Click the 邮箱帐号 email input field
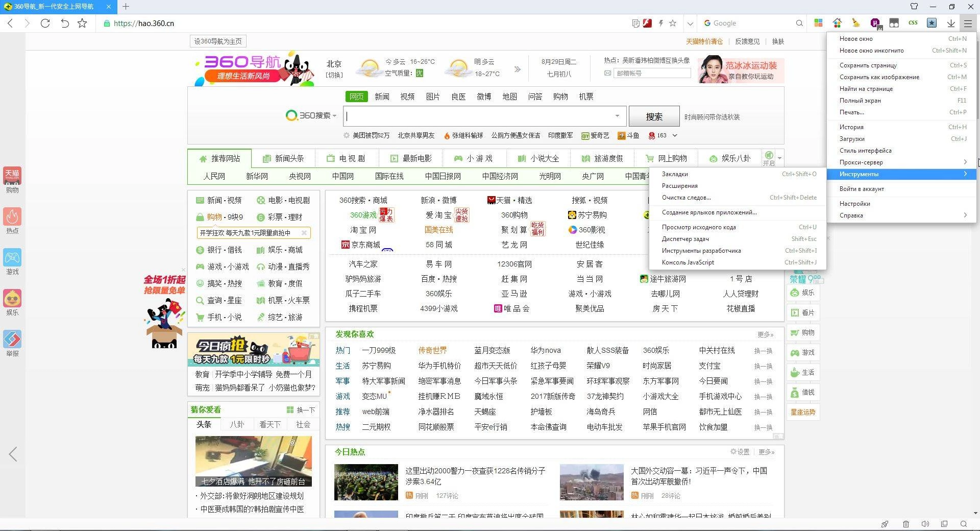This screenshot has width=980, height=531. (x=652, y=74)
